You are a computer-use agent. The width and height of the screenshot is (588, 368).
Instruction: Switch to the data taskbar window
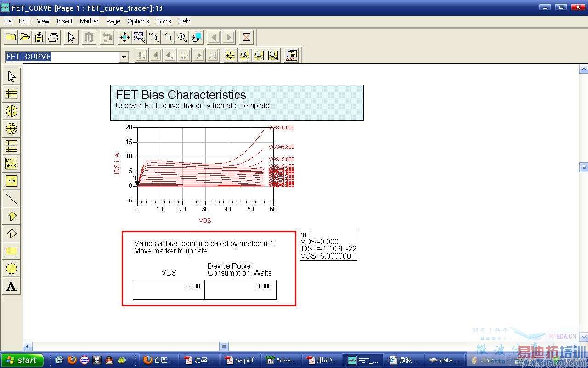point(444,360)
